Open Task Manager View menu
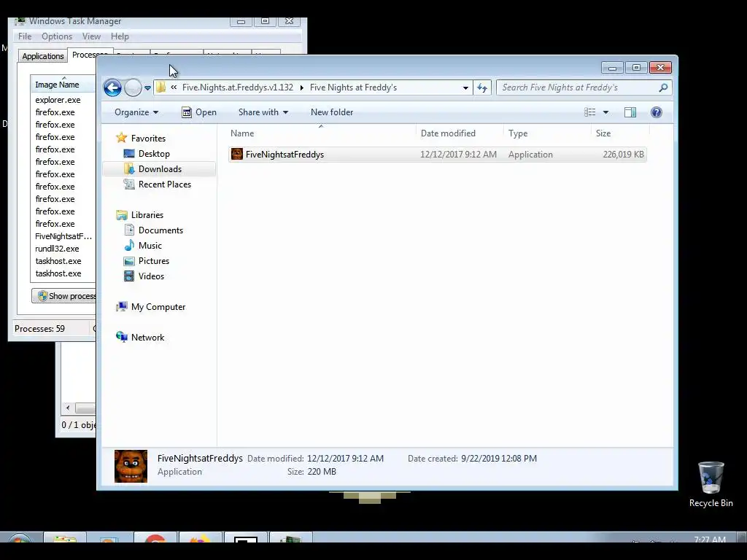This screenshot has width=747, height=560. pyautogui.click(x=91, y=36)
